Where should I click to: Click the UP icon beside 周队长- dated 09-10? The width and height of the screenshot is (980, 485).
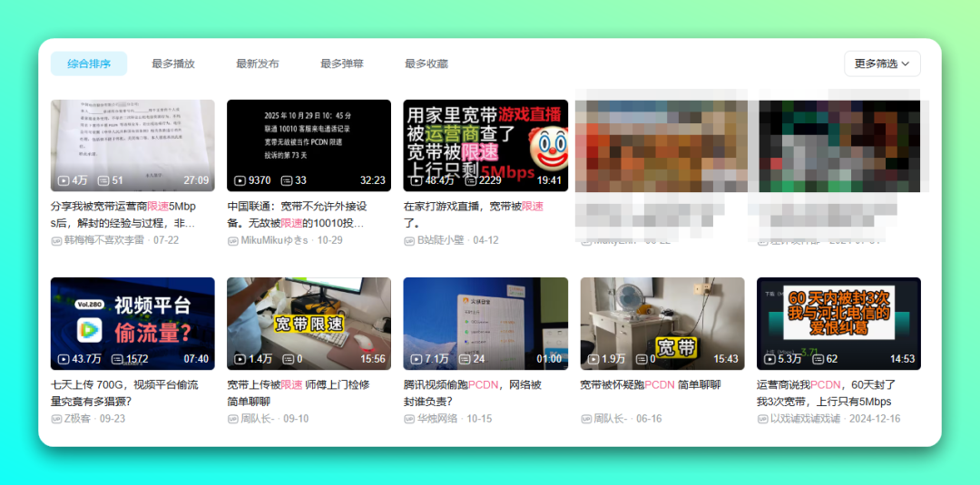232,418
